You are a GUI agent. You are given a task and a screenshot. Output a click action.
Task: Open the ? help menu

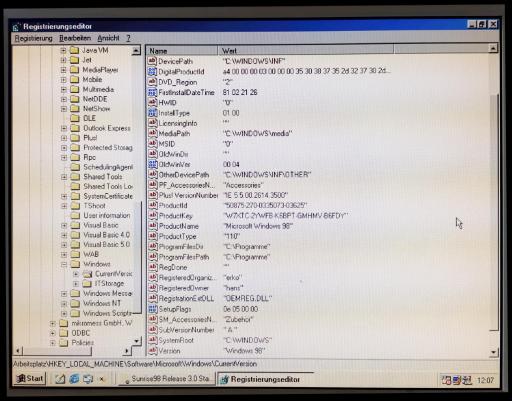128,38
